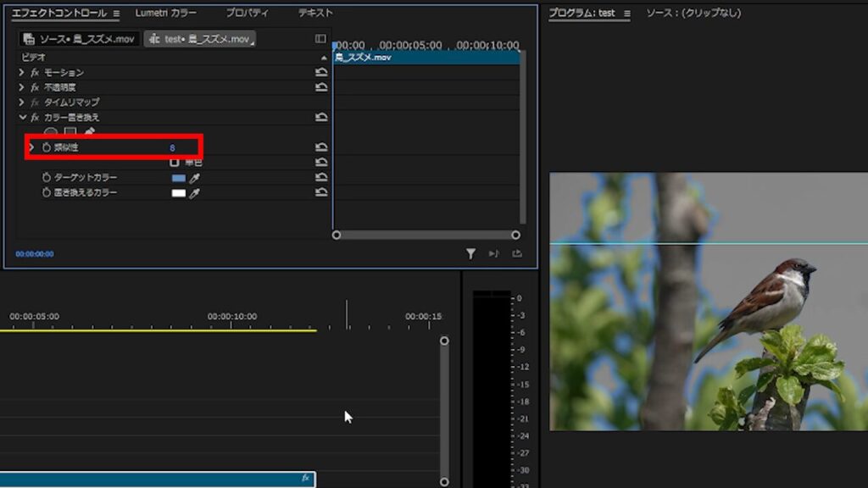
Task: Click the ソース•鳥_スズメ.mov master clip button
Action: pyautogui.click(x=79, y=39)
